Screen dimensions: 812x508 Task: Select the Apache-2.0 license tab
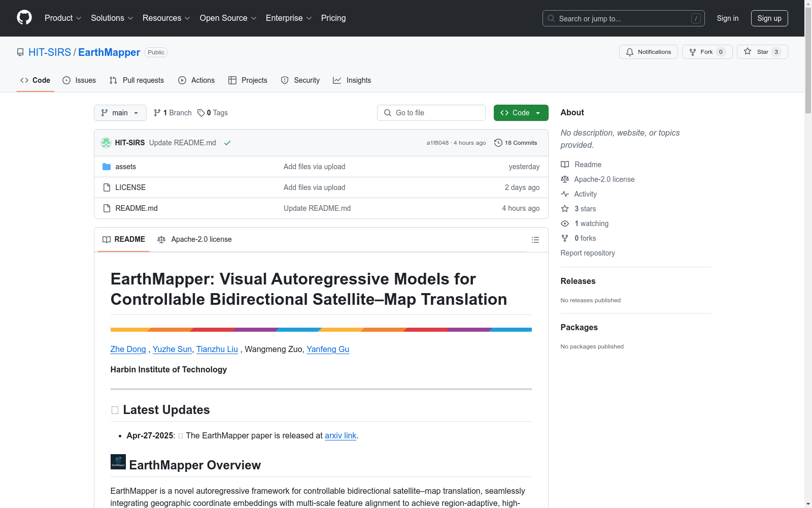point(194,239)
